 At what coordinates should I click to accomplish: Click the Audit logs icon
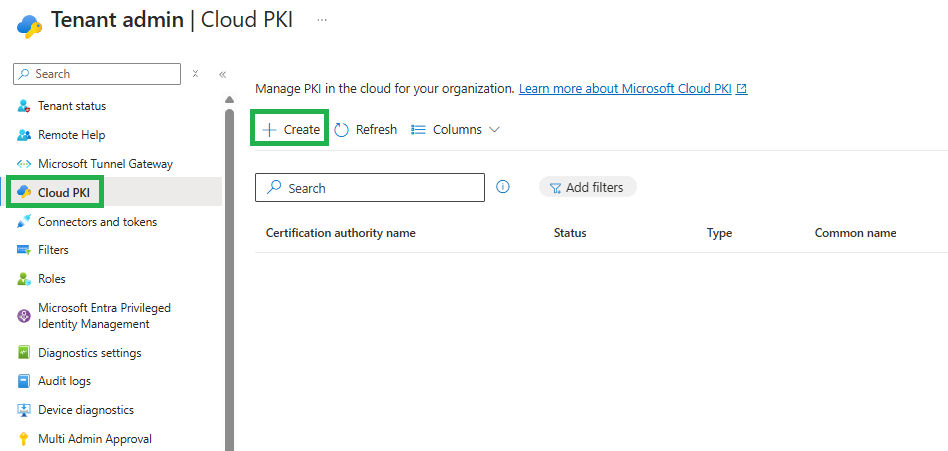(24, 381)
